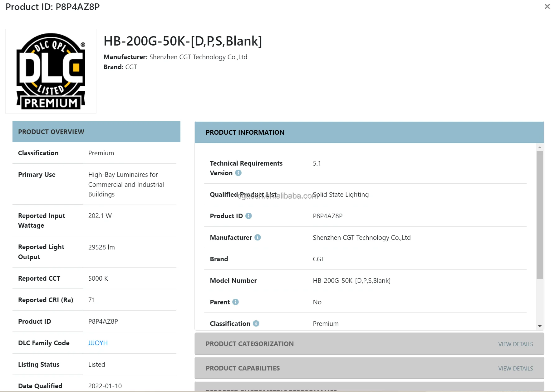Image resolution: width=555 pixels, height=392 pixels.
Task: Click the DLC Premium listed logo
Action: click(x=51, y=71)
